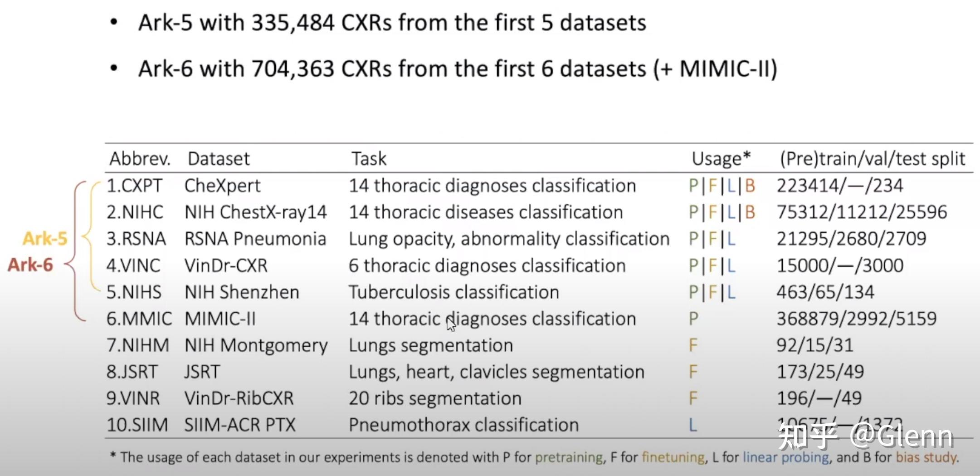
Task: Click the Task column header
Action: (369, 159)
